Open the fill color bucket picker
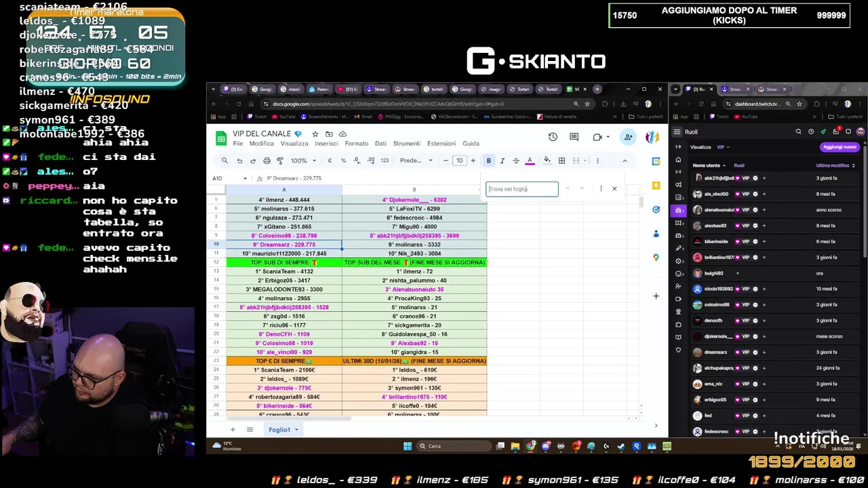Screen dimensions: 868x488 547,161
